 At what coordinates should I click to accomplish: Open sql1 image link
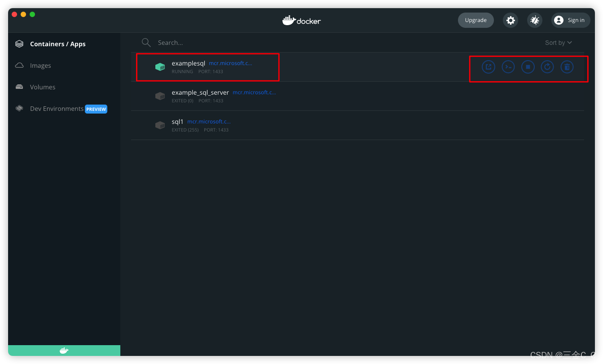coord(209,122)
